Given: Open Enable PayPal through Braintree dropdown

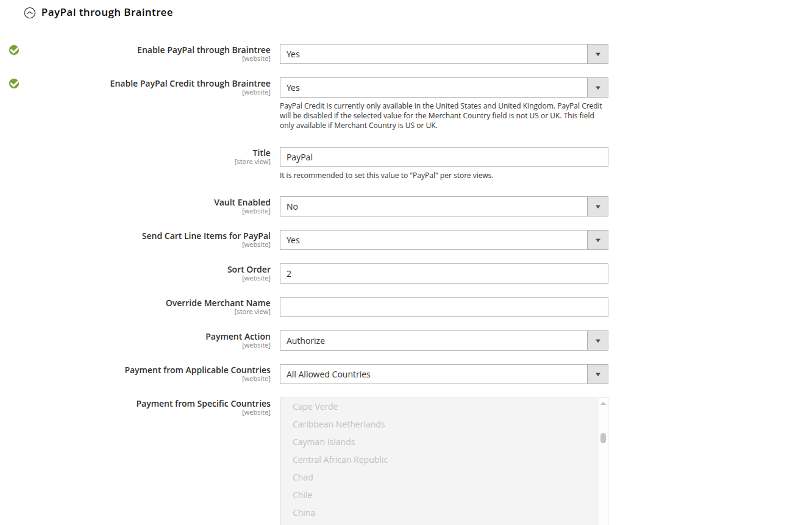Looking at the screenshot, I should pos(443,54).
